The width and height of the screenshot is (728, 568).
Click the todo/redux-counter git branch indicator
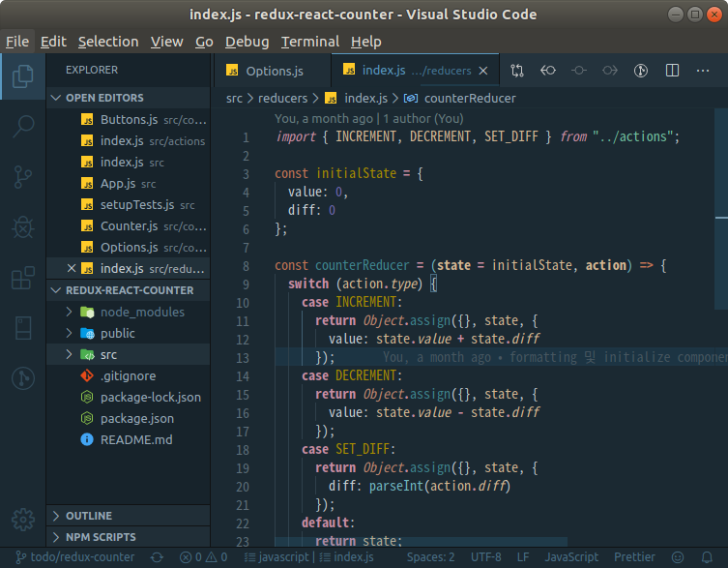[75, 557]
